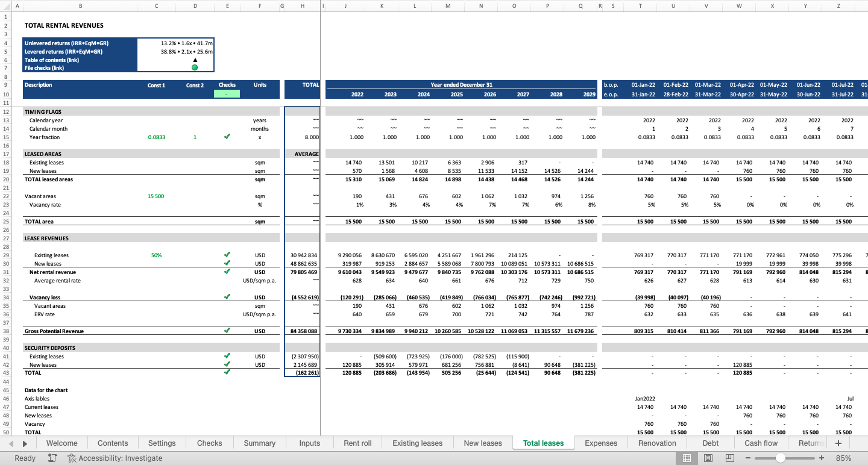Click the Net rental revenue total 79 805 469
The height and width of the screenshot is (465, 868).
(304, 272)
